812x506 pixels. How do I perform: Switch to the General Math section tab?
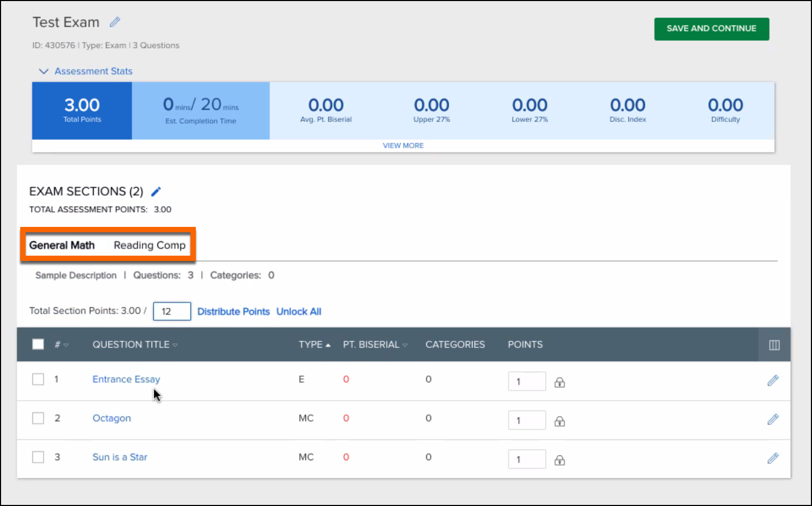pos(62,245)
